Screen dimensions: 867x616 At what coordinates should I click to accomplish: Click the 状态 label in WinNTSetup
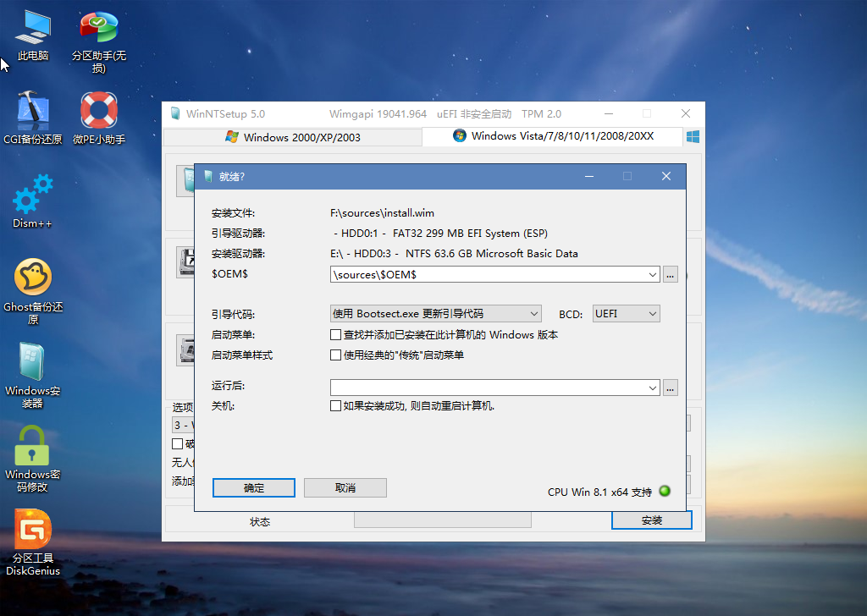(x=259, y=521)
